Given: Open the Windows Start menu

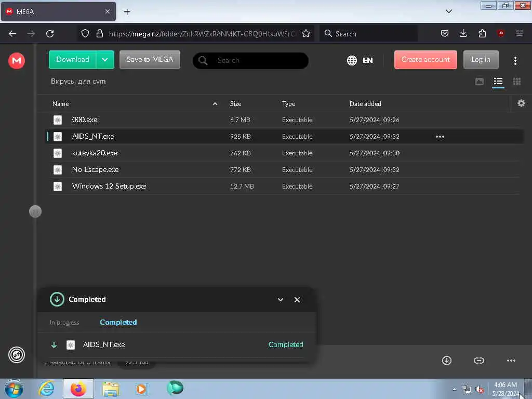Looking at the screenshot, I should tap(14, 389).
